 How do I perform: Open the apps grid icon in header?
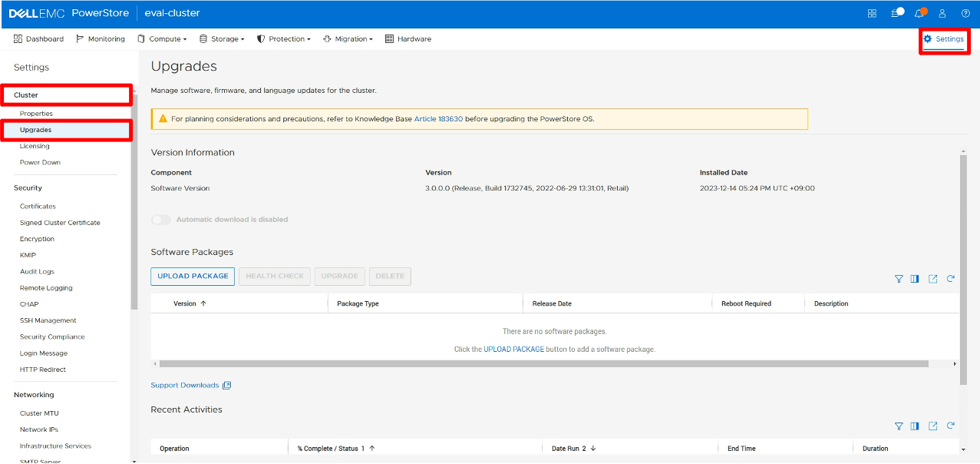tap(872, 13)
